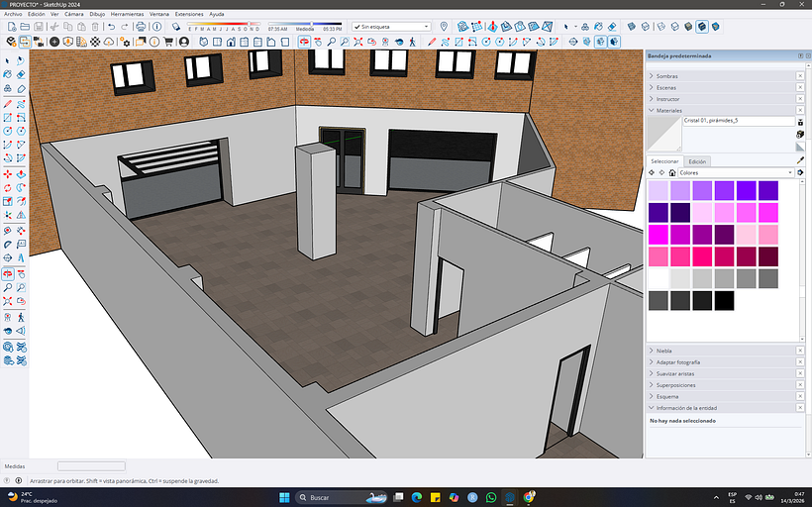Open the Cámara menu
This screenshot has width=812, height=507.
tap(74, 14)
